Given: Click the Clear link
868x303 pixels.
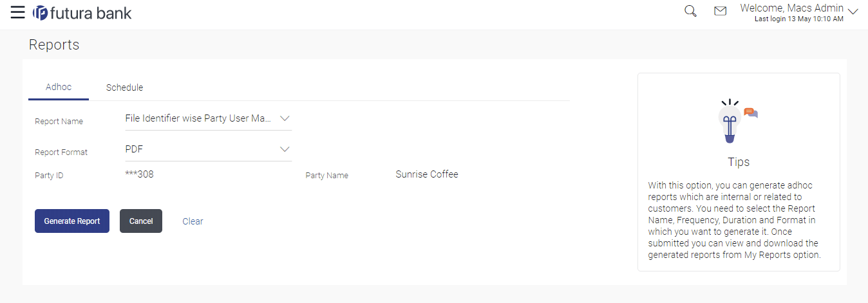Looking at the screenshot, I should tap(193, 221).
